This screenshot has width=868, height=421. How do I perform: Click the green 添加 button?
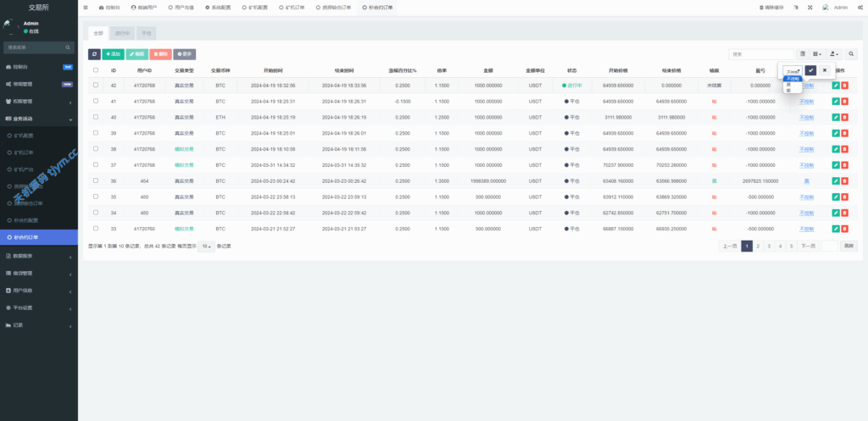tap(113, 53)
